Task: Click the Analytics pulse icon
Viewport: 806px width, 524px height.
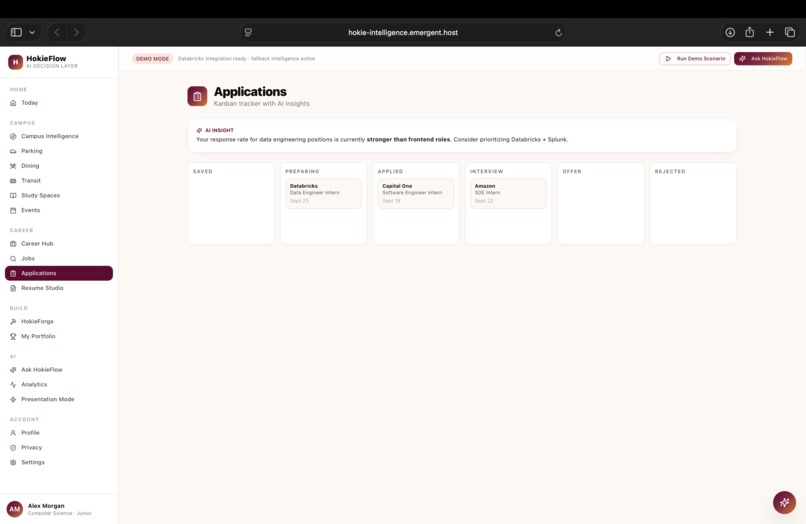Action: [x=13, y=385]
